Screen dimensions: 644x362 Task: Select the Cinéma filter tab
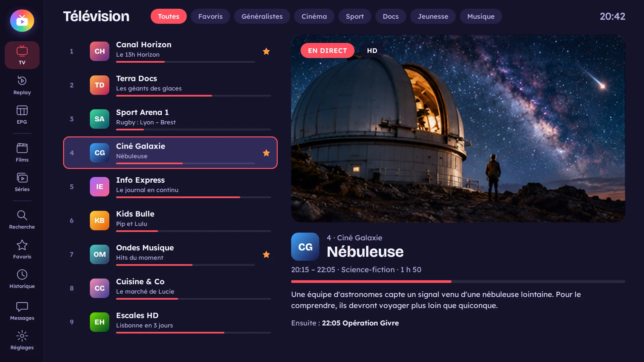pyautogui.click(x=314, y=16)
